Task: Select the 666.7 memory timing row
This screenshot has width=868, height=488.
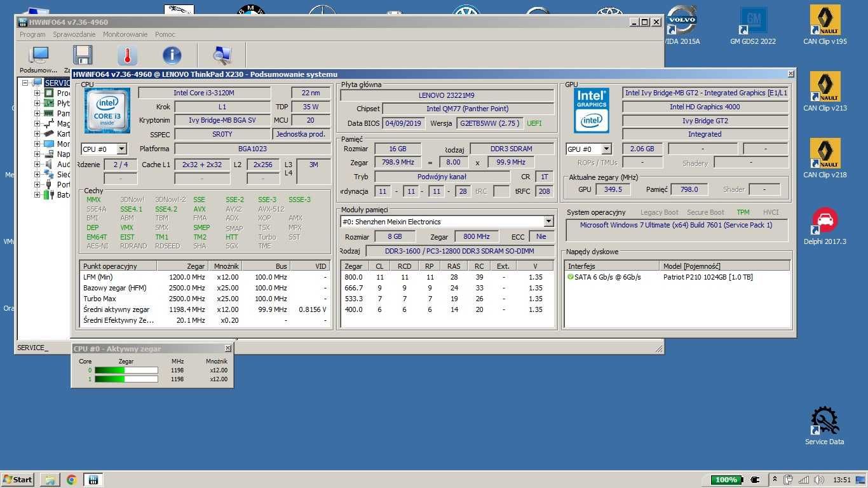Action: [447, 288]
